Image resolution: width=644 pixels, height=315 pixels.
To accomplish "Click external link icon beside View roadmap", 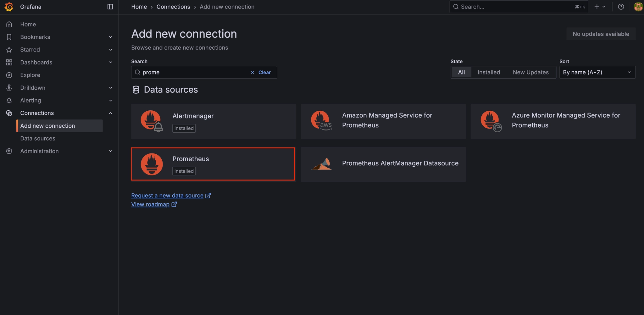I will click(174, 204).
